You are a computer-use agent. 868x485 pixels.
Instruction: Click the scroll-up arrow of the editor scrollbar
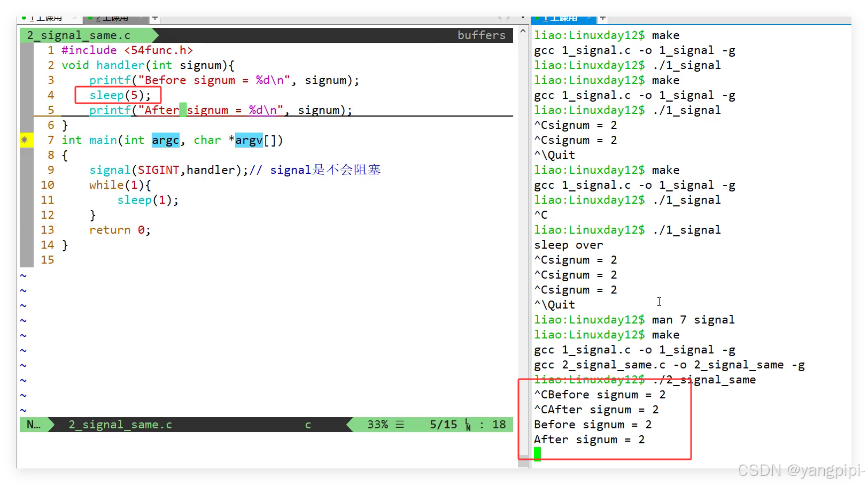[x=523, y=32]
